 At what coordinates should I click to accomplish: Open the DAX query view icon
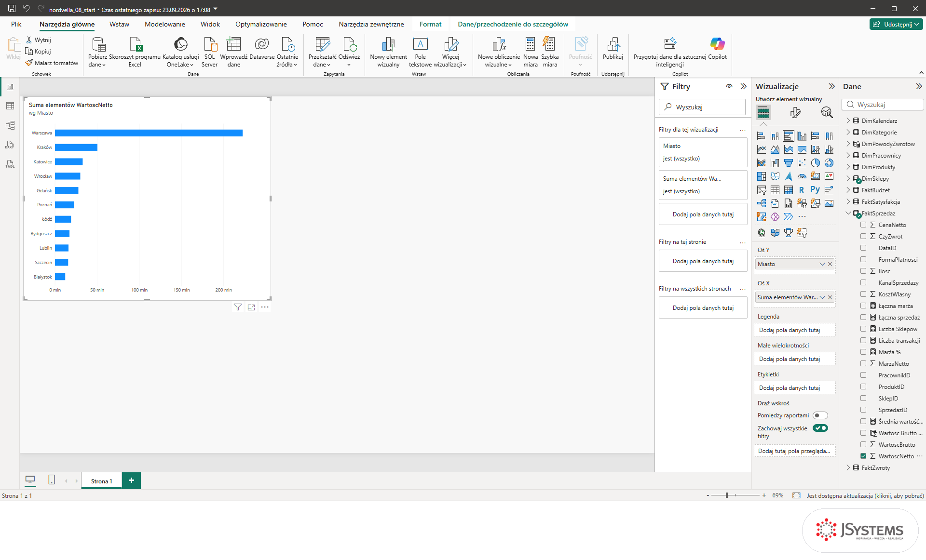(x=10, y=145)
